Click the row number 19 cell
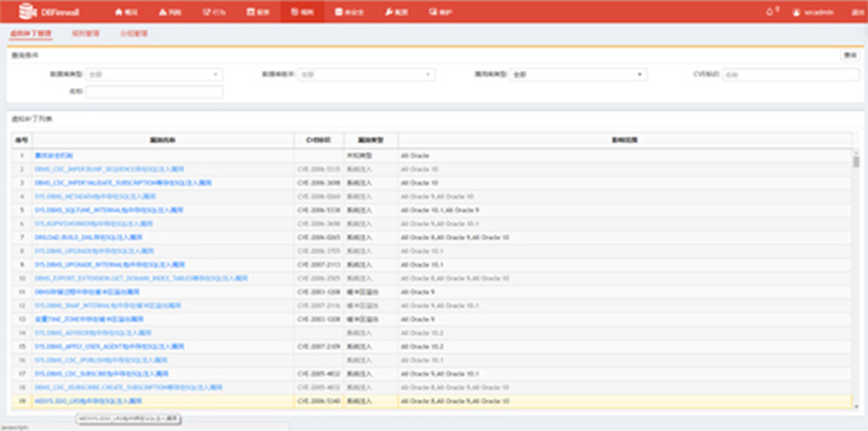868x431 pixels. pyautogui.click(x=23, y=401)
